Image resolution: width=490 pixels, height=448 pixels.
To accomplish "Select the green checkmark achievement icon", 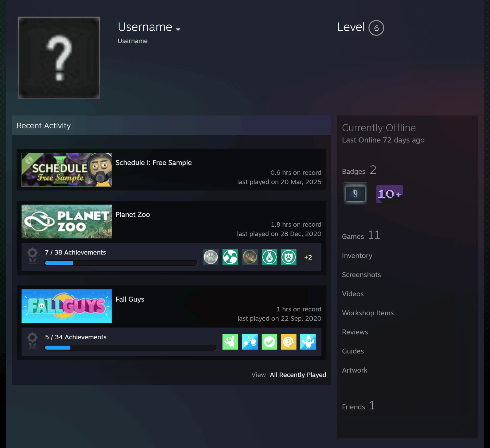I will coord(269,342).
